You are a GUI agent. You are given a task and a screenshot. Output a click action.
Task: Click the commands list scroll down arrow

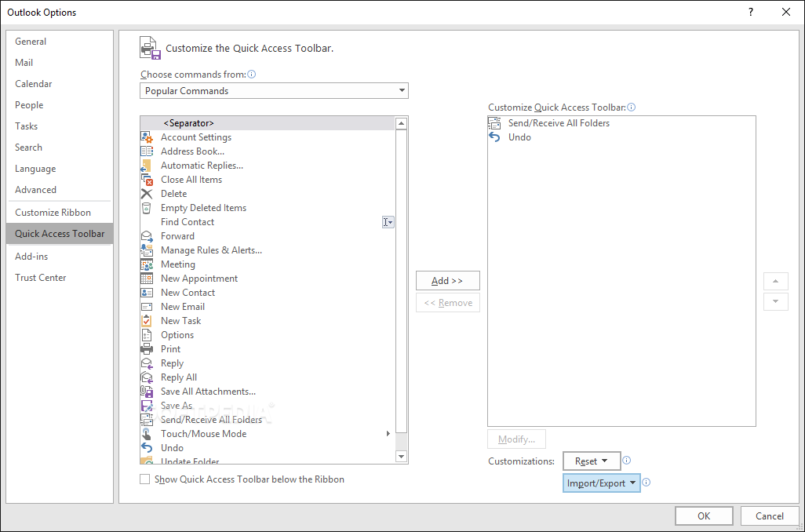(402, 456)
